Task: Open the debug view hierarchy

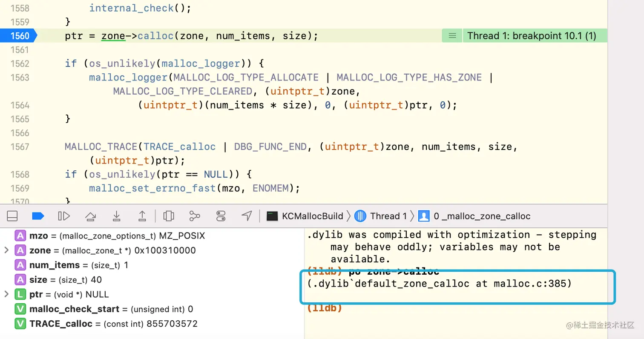Action: [x=169, y=216]
